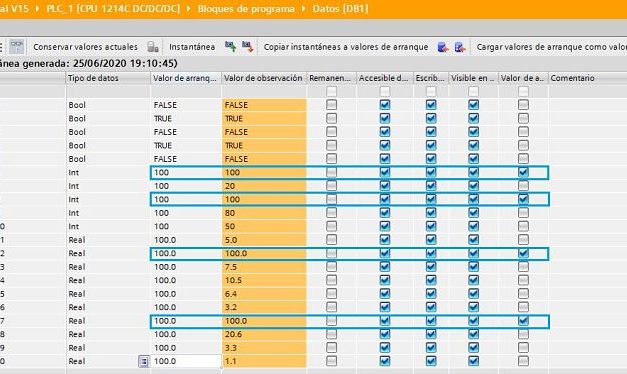Click the sheet-shaped copy-to-start-values icon

click(460, 47)
